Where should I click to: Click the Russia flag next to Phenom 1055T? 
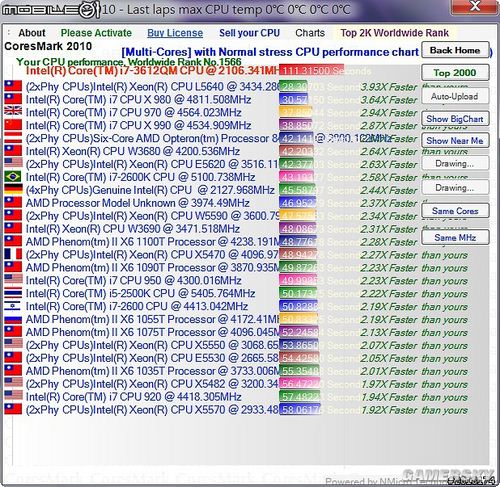click(13, 319)
